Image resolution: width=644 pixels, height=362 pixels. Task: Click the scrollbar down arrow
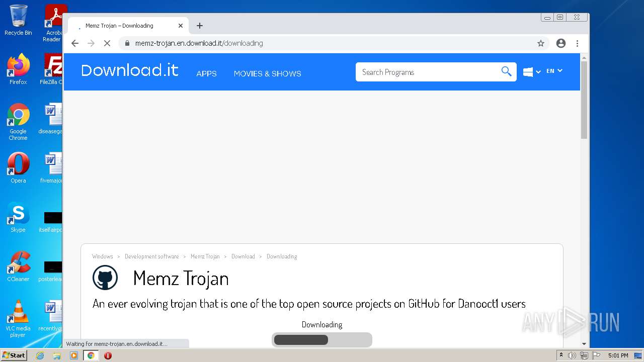tap(584, 344)
